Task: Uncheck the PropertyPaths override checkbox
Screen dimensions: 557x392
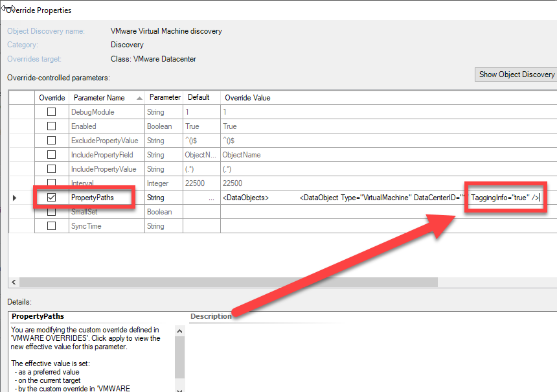Action: (51, 198)
